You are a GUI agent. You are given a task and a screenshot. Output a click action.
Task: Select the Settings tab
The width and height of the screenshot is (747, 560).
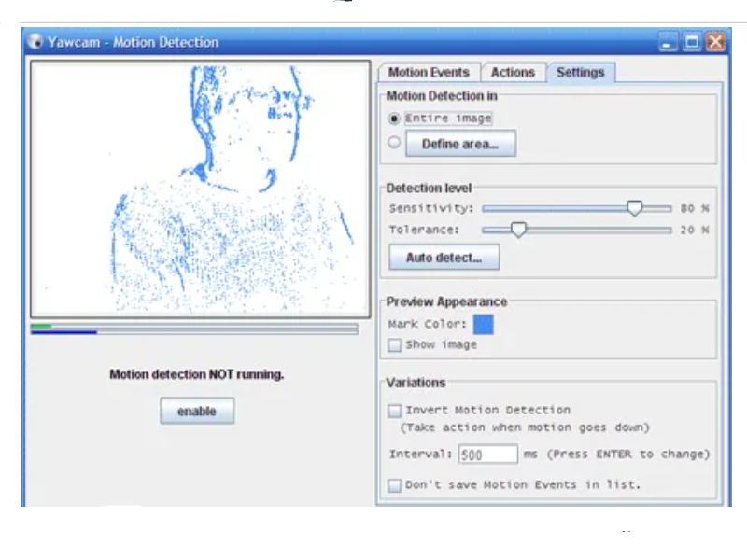pyautogui.click(x=581, y=71)
